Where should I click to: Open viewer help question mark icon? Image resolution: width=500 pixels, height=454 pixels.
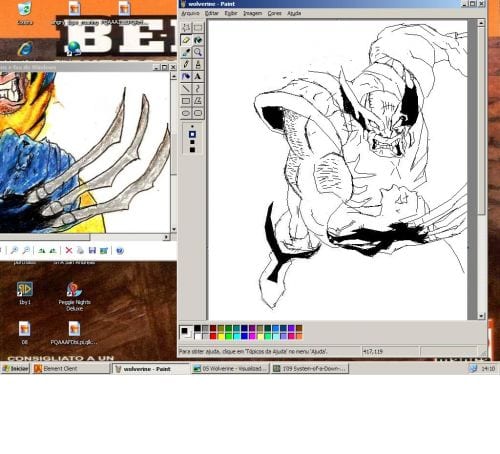click(120, 250)
